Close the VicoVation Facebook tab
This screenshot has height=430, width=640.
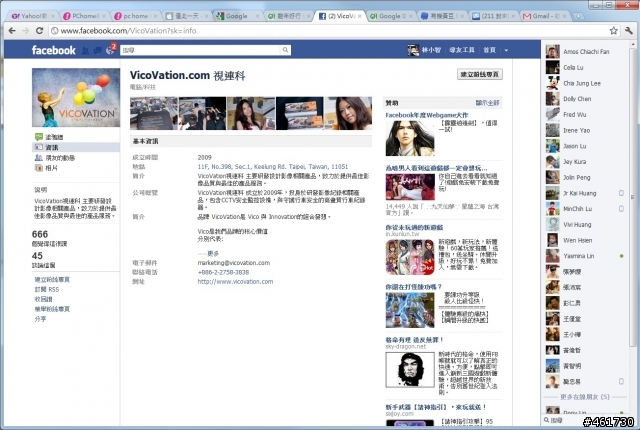(x=360, y=16)
